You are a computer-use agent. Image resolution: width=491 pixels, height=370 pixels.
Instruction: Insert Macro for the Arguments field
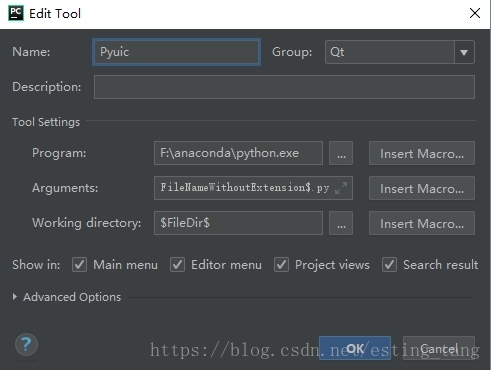pyautogui.click(x=422, y=188)
